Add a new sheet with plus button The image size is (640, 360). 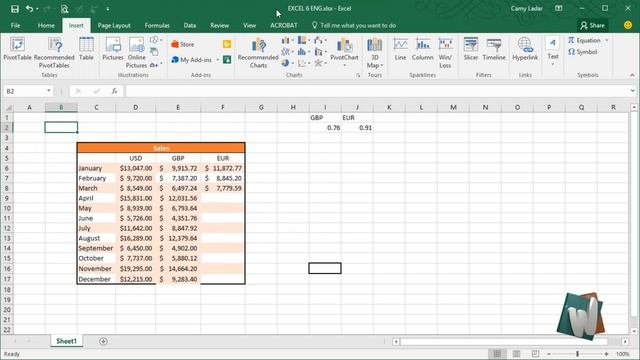pos(103,341)
